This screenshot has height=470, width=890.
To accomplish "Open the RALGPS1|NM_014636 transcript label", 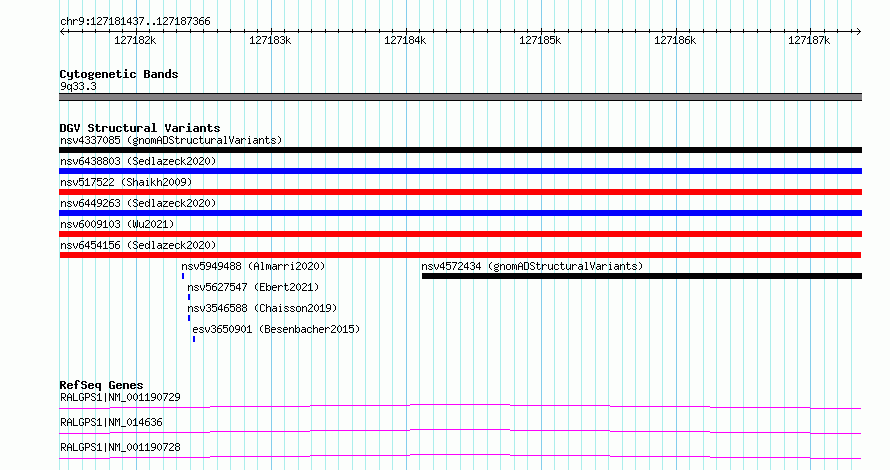I will 111,422.
